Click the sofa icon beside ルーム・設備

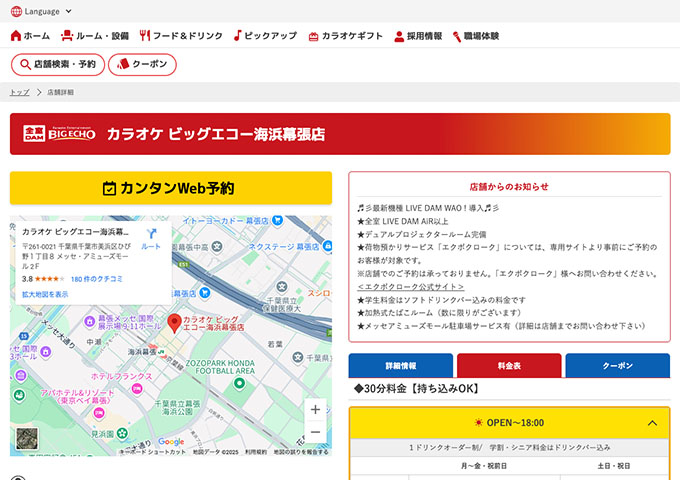67,36
